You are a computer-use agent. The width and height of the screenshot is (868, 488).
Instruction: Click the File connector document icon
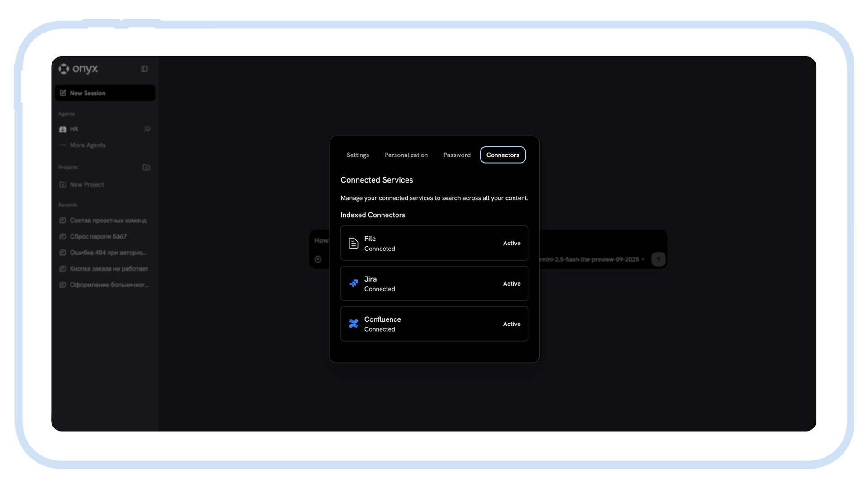[x=354, y=244]
